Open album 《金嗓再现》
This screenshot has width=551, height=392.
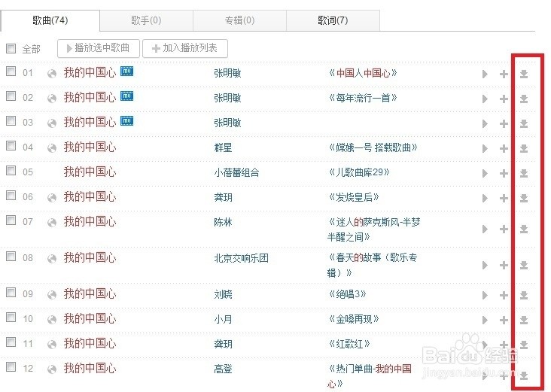click(354, 319)
